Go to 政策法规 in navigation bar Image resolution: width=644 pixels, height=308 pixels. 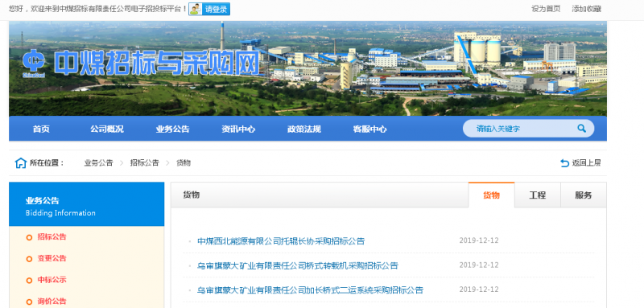[x=304, y=129]
